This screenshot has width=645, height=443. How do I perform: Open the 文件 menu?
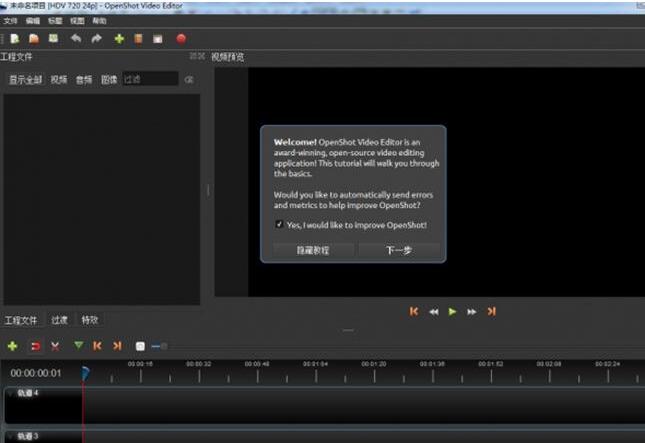click(10, 20)
